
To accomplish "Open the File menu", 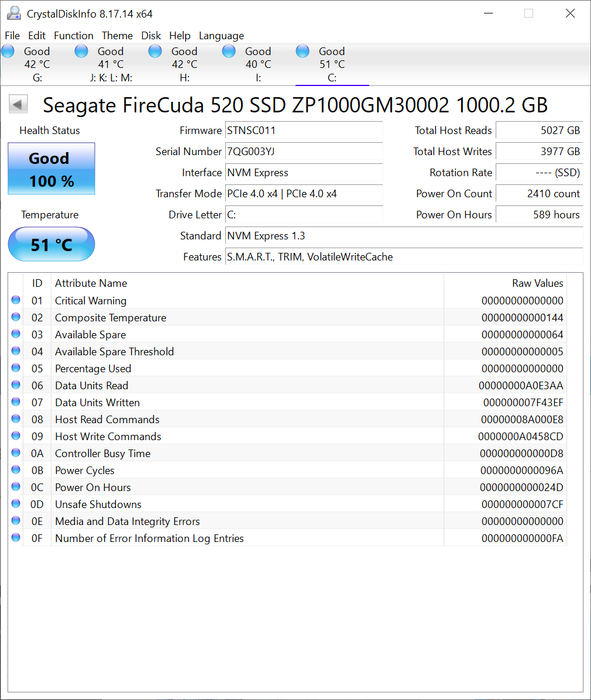I will pyautogui.click(x=12, y=36).
